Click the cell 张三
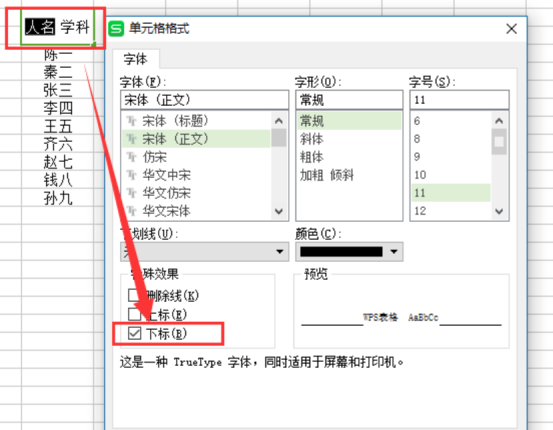 click(x=57, y=90)
